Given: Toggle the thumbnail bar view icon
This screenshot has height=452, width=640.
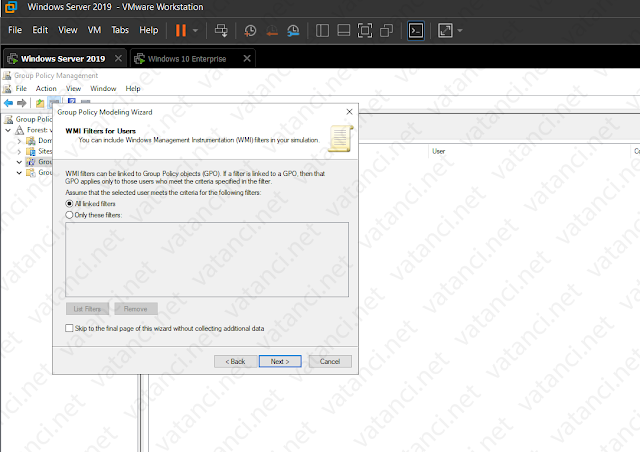Looking at the screenshot, I should click(x=343, y=30).
